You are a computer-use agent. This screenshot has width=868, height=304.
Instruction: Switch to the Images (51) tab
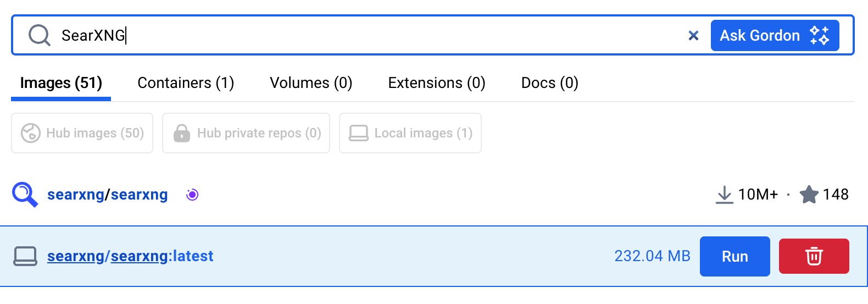(61, 83)
